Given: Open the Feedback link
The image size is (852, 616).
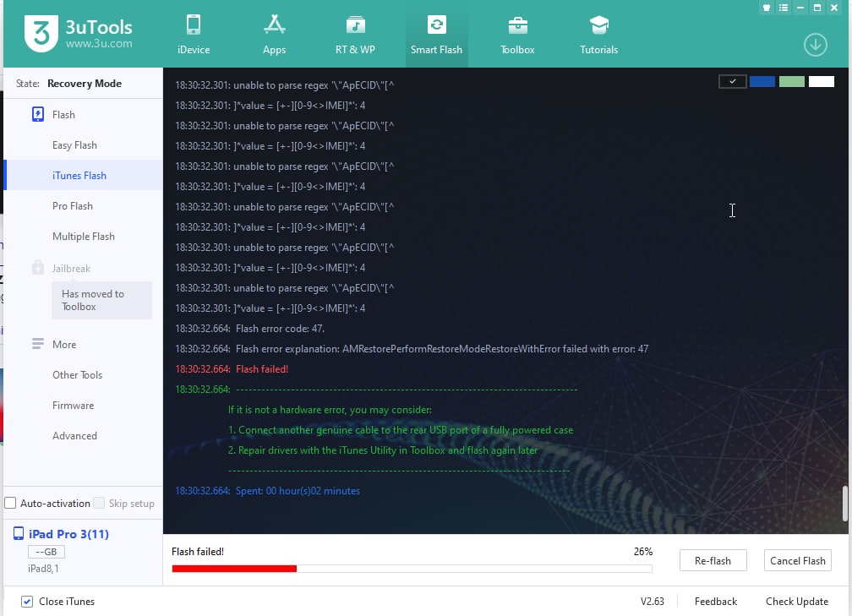Looking at the screenshot, I should pyautogui.click(x=716, y=602).
